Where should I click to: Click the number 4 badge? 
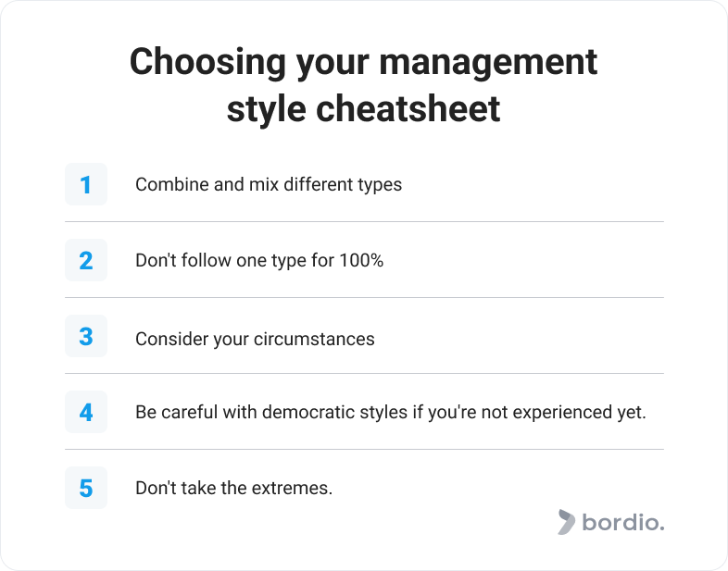(x=86, y=412)
